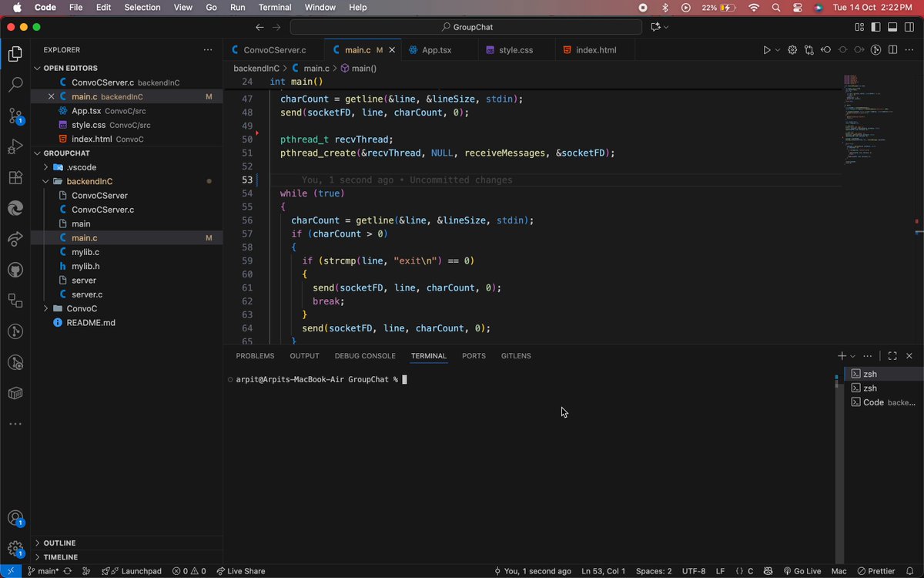Open the Run and Debug view
Screen dimensions: 924x578
pyautogui.click(x=15, y=146)
